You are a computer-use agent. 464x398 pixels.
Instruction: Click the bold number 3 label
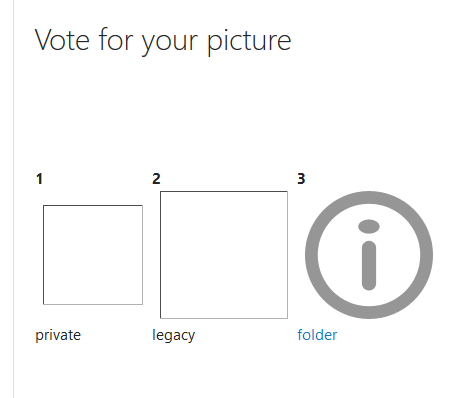(x=301, y=179)
